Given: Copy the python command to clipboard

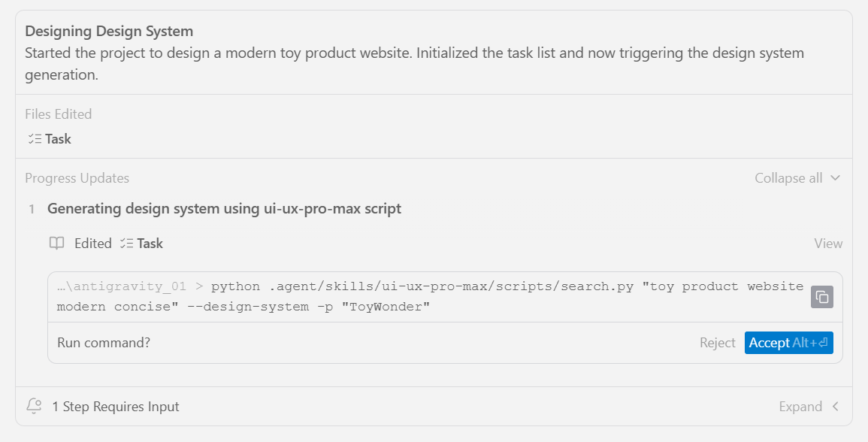Looking at the screenshot, I should pyautogui.click(x=822, y=297).
